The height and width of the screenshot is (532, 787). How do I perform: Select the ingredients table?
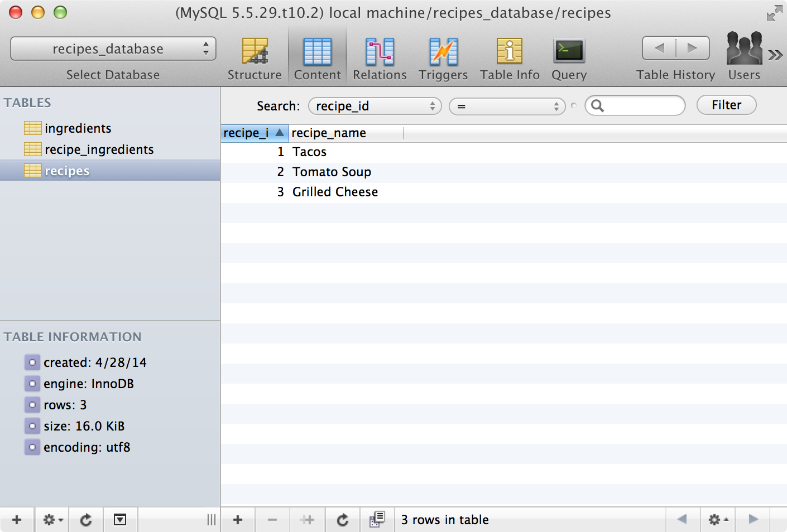point(110,128)
